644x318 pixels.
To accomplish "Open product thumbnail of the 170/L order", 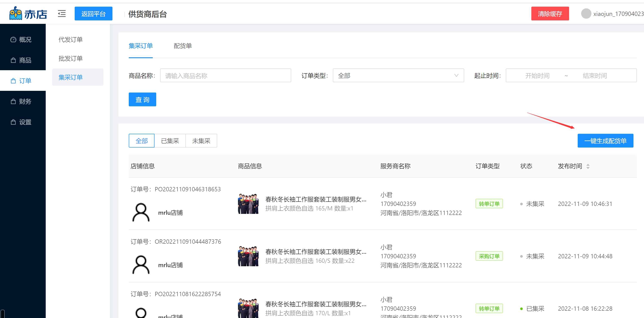I will (x=248, y=308).
